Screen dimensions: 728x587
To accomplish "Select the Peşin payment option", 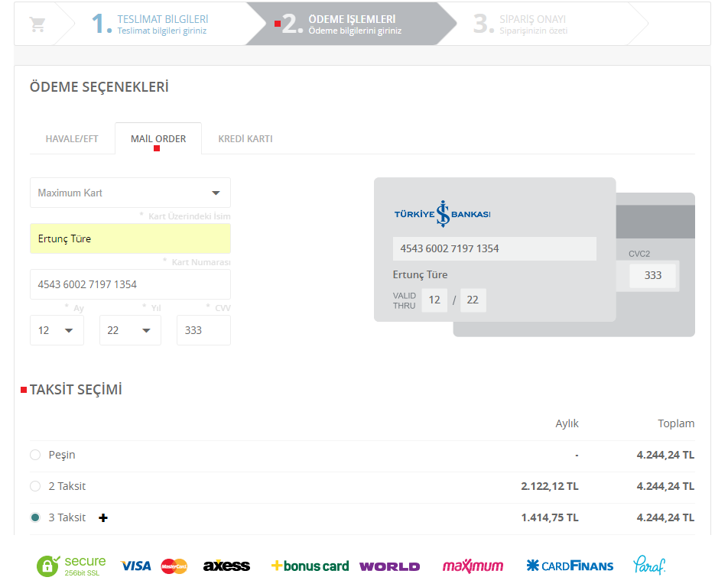I will [35, 455].
